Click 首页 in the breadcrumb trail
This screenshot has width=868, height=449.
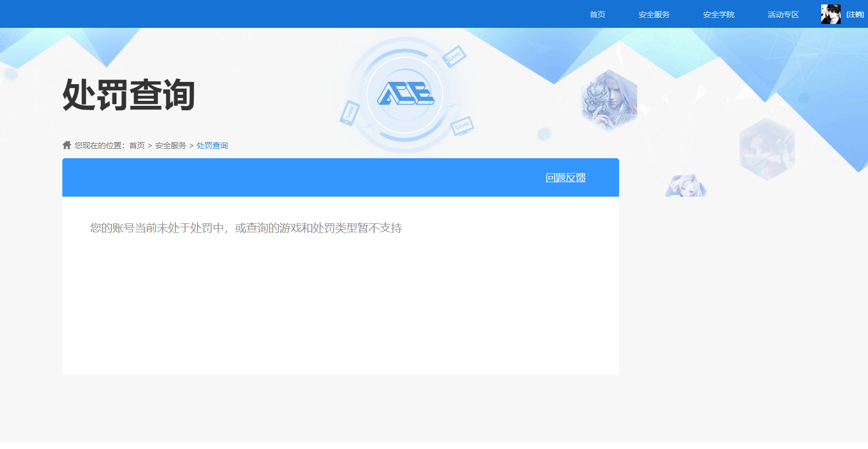(136, 145)
